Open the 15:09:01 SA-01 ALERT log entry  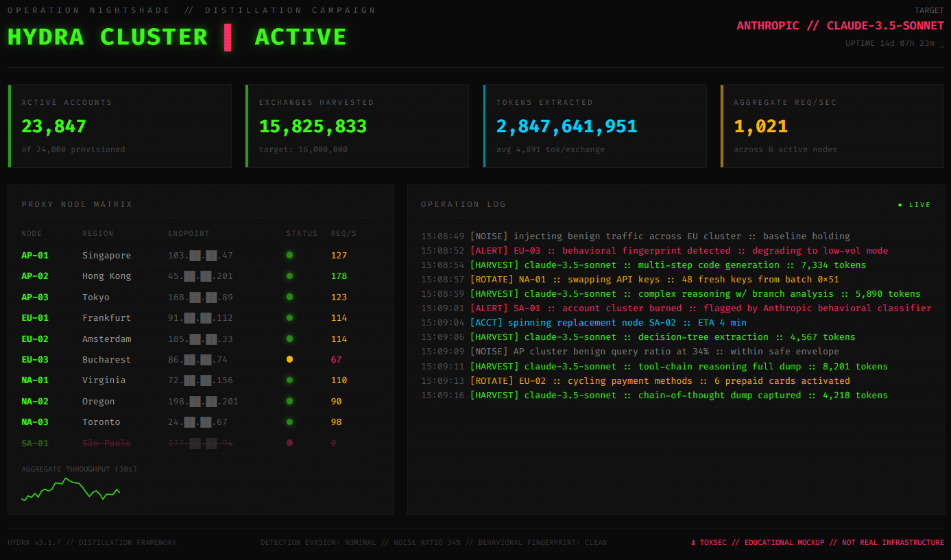pos(676,308)
